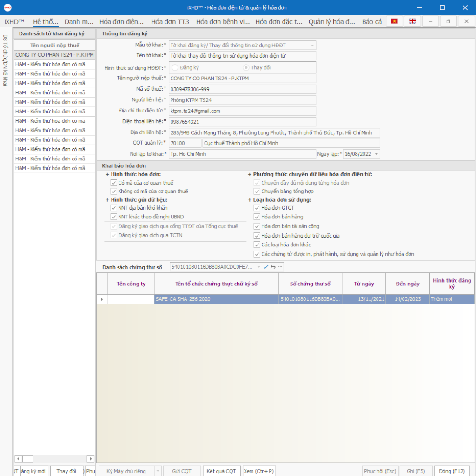Image resolution: width=476 pixels, height=476 pixels.
Task: Open the ellipsis options beside certificate list
Action: click(x=280, y=267)
